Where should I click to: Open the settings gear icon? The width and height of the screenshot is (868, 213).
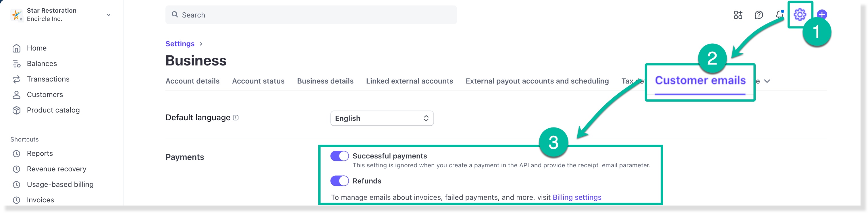point(799,14)
